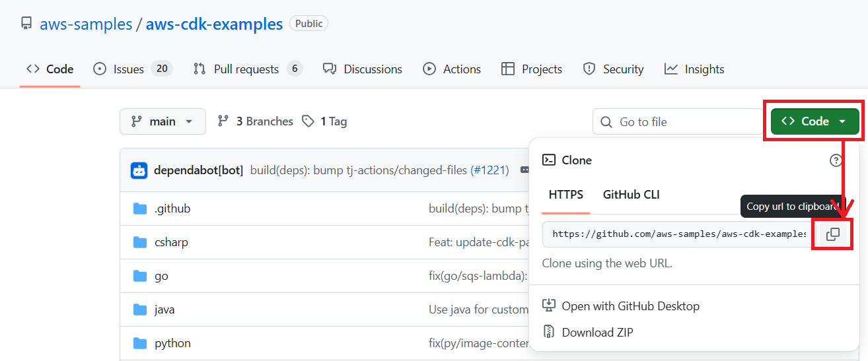Viewport: 868px width, 361px height.
Task: Click the HTTPS clone URL text box
Action: [x=678, y=234]
